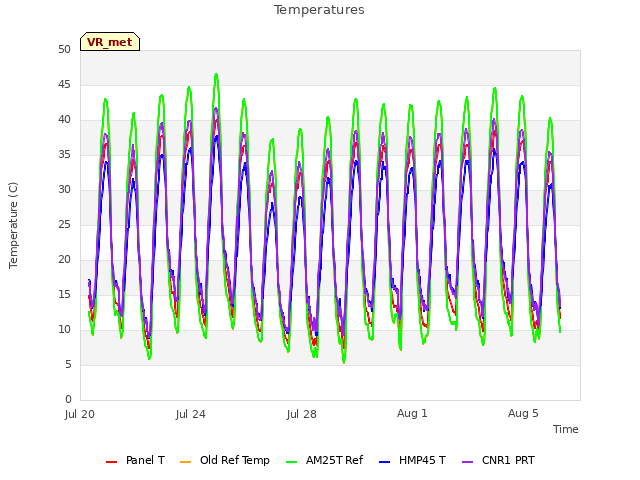Click the Temperature (C) y-axis label
Image resolution: width=640 pixels, height=480 pixels.
click(x=13, y=225)
